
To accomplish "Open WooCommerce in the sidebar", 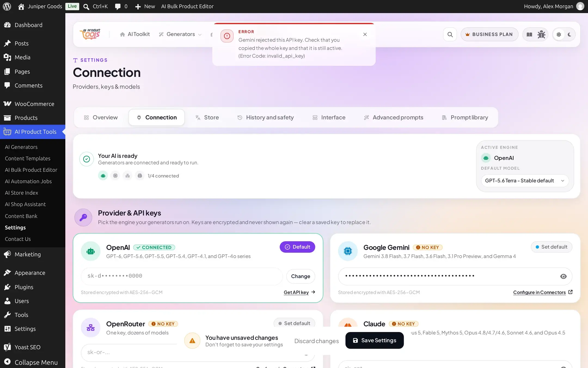I will (x=33, y=104).
